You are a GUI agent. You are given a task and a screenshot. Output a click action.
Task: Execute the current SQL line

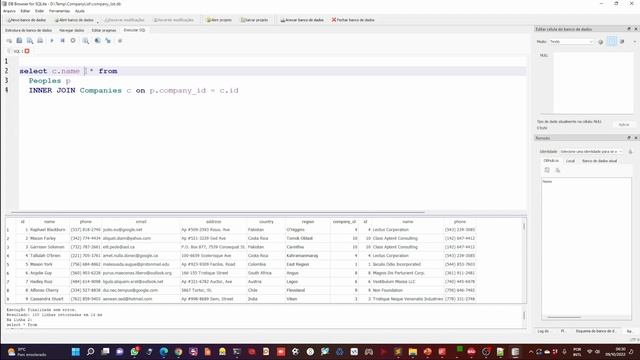coord(62,41)
